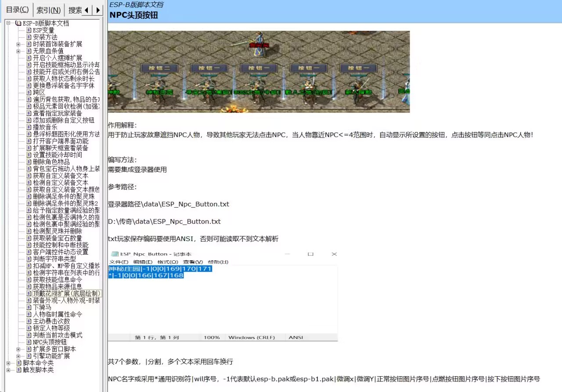Click the book icon of ESP-B版脚本文档

click(18, 23)
